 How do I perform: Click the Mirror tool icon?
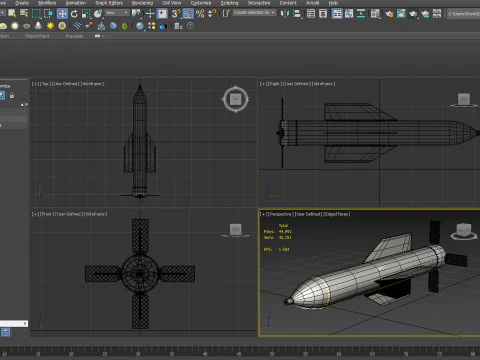pos(284,14)
